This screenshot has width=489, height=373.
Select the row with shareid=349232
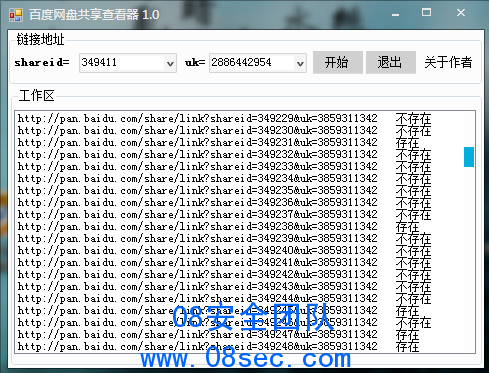(224, 155)
